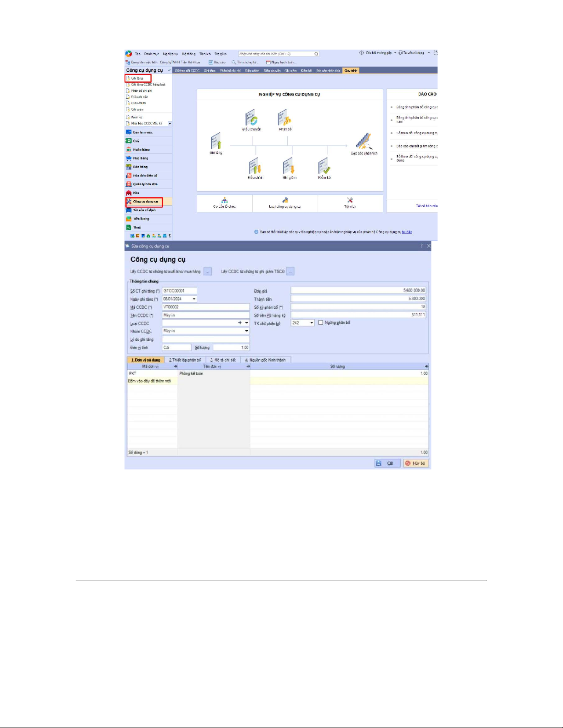The height and width of the screenshot is (728, 563).
Task: Click the Cất save button
Action: click(387, 463)
